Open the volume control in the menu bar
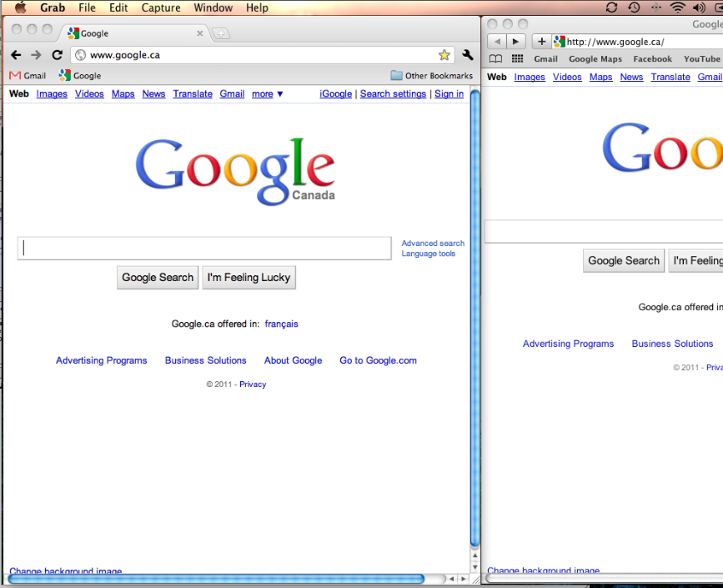 699,8
